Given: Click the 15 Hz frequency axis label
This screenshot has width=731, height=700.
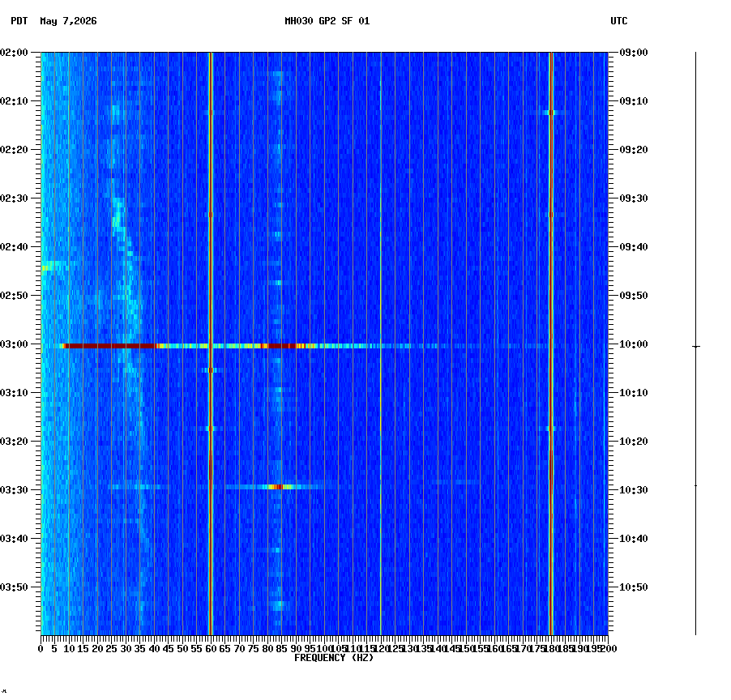Looking at the screenshot, I should [x=83, y=649].
